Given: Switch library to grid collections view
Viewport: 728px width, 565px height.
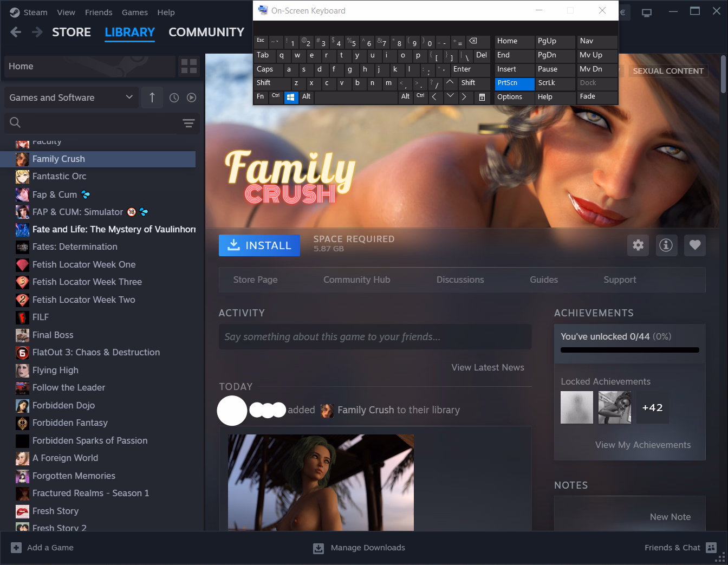Looking at the screenshot, I should pos(189,67).
